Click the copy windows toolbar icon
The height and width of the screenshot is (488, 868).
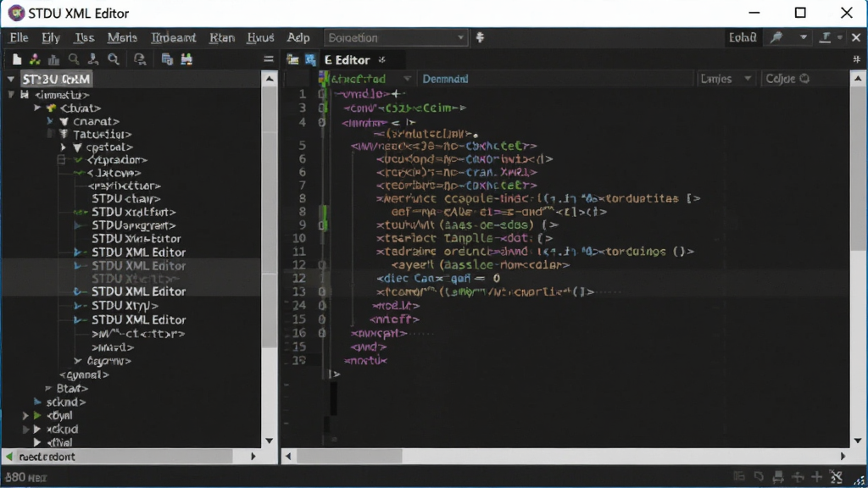(x=167, y=60)
